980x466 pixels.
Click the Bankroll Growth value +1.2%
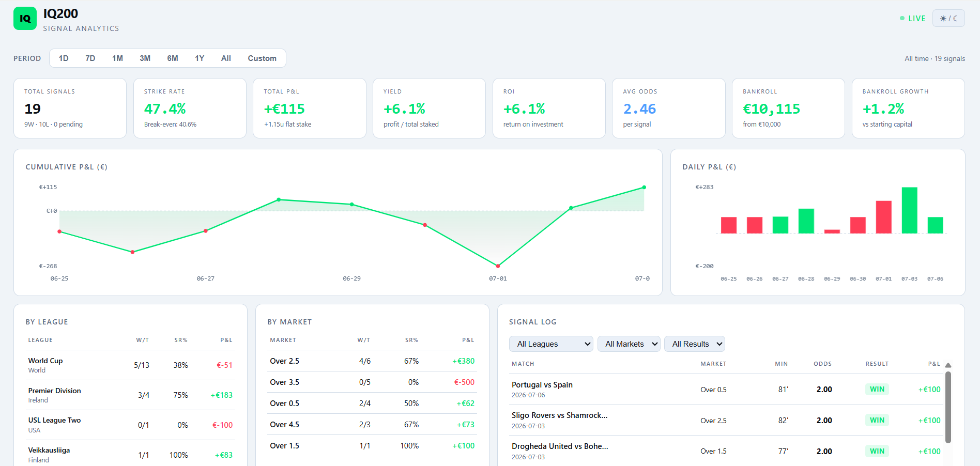pyautogui.click(x=883, y=109)
